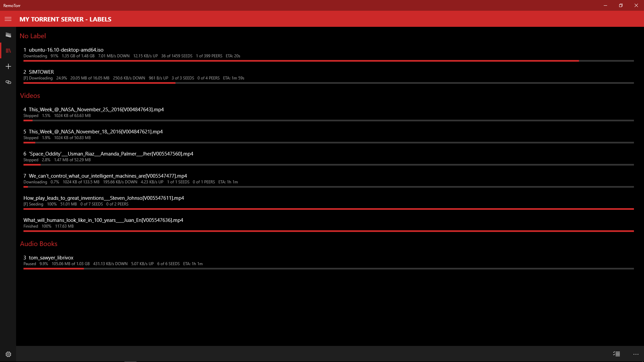This screenshot has height=362, width=644.
Task: Click the Audio Books group heading
Action: pos(39,244)
